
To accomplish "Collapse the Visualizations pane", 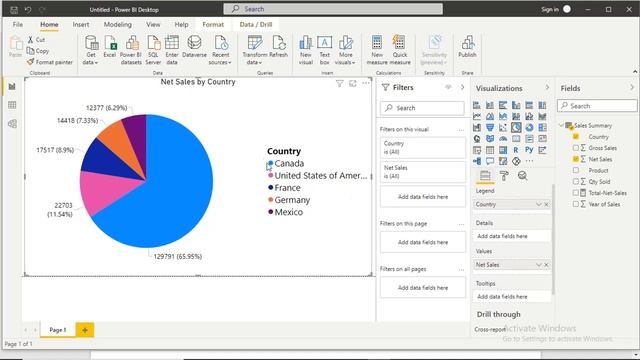I will [547, 87].
